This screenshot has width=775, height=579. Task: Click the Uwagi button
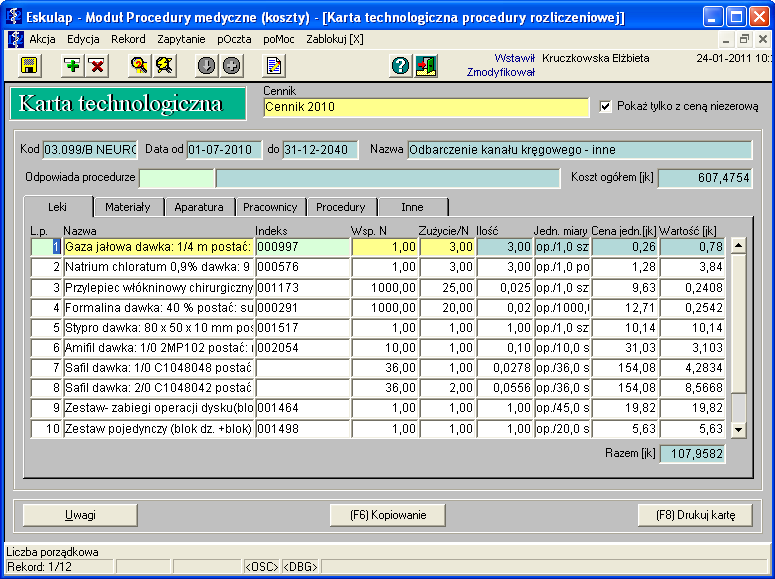pyautogui.click(x=80, y=515)
